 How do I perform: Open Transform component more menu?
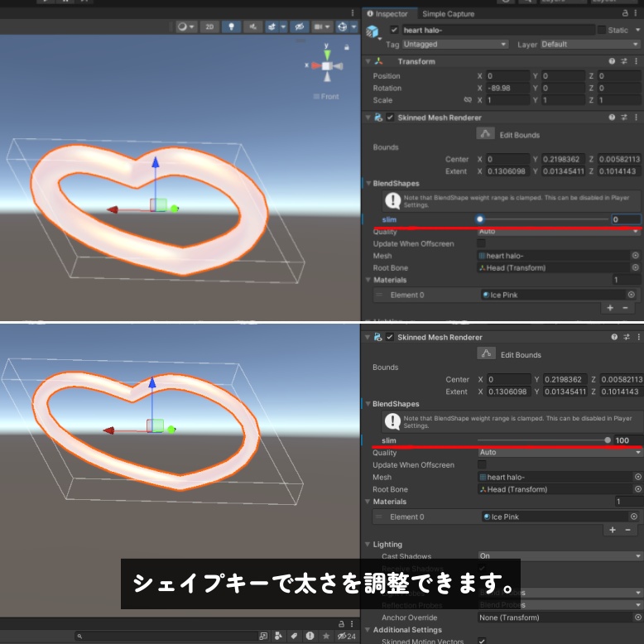tap(637, 61)
